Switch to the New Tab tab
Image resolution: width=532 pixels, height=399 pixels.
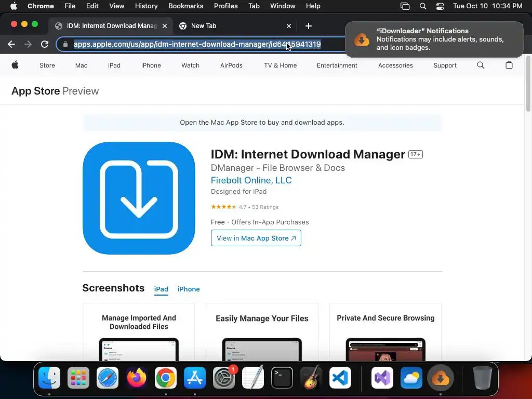coord(234,26)
